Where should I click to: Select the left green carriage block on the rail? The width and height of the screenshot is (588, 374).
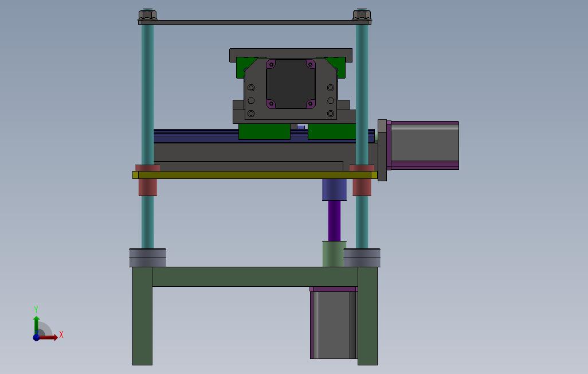[x=264, y=131]
